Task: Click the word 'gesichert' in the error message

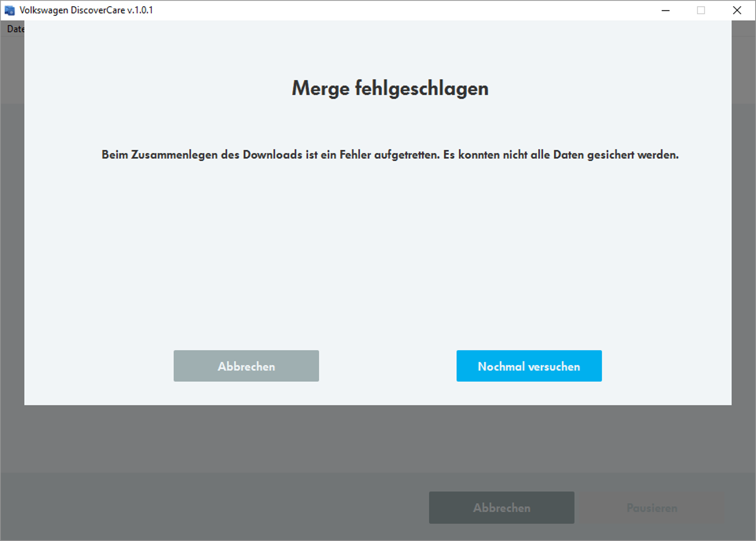Action: click(610, 155)
